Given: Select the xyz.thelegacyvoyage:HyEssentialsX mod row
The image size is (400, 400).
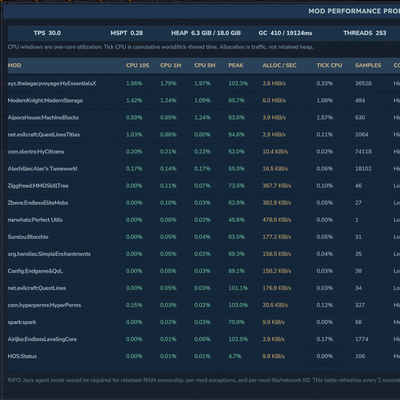Looking at the screenshot, I should click(204, 83).
